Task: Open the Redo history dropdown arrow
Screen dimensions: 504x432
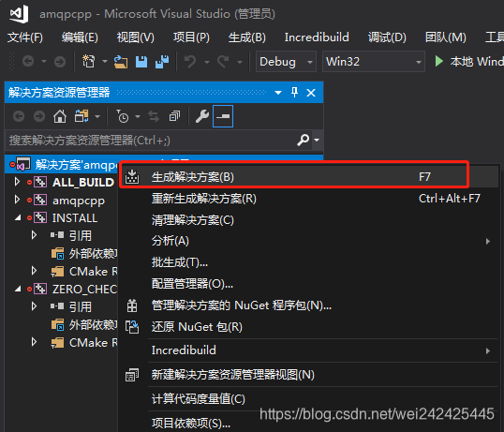Action: tap(240, 61)
